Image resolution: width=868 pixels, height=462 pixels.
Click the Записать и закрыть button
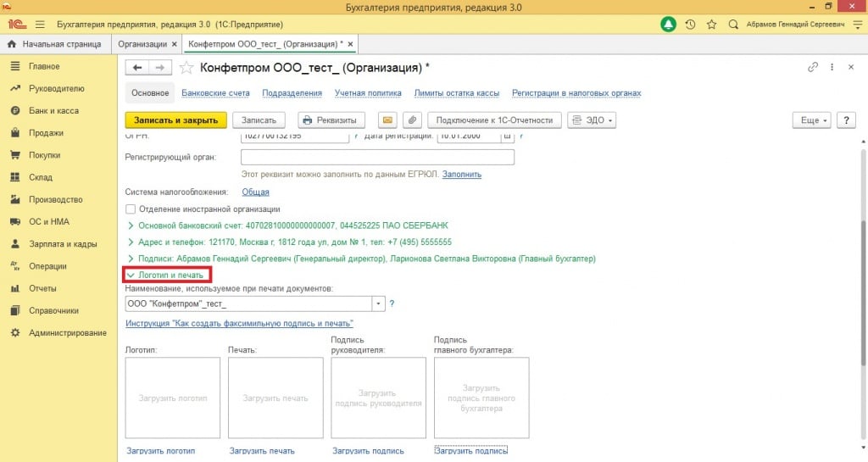[175, 120]
